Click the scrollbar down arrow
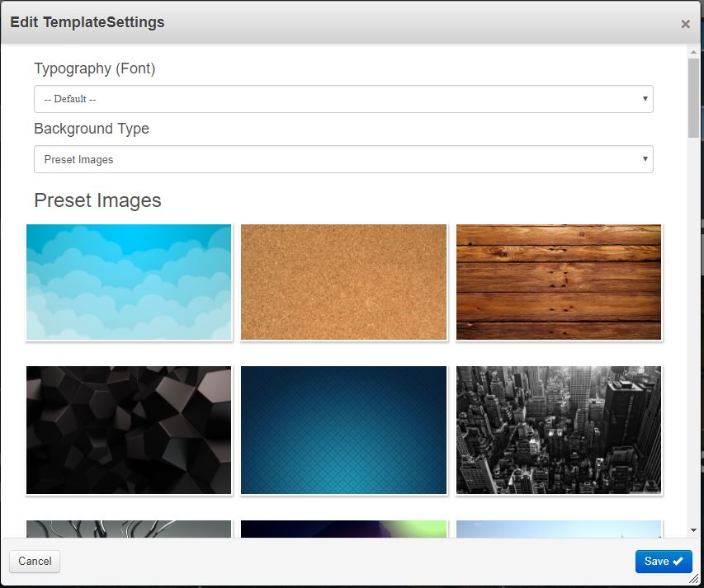704x588 pixels. (x=693, y=530)
